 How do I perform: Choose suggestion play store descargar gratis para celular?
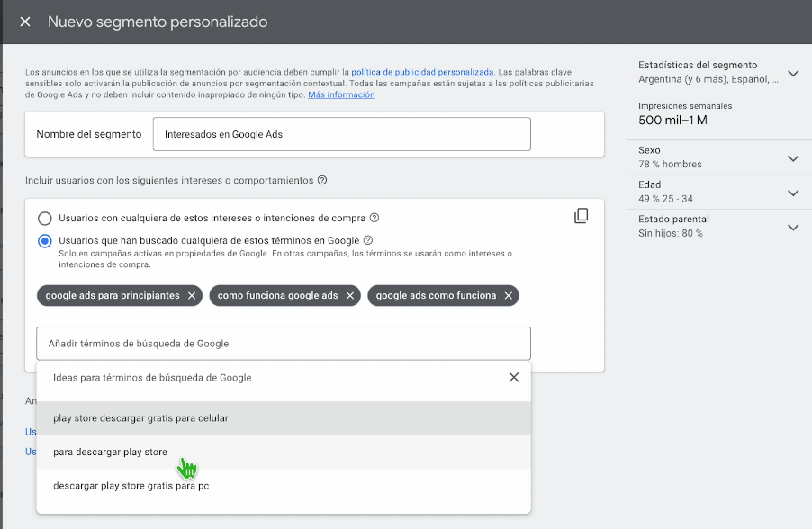point(284,418)
